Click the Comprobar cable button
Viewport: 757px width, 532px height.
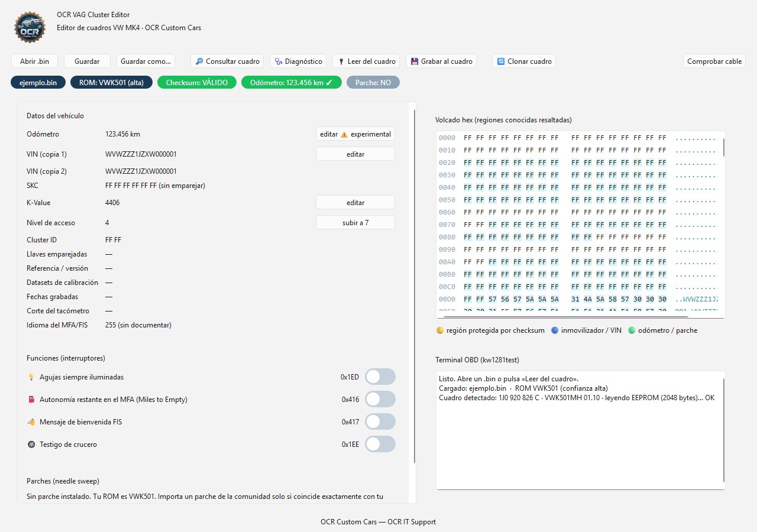(x=714, y=61)
